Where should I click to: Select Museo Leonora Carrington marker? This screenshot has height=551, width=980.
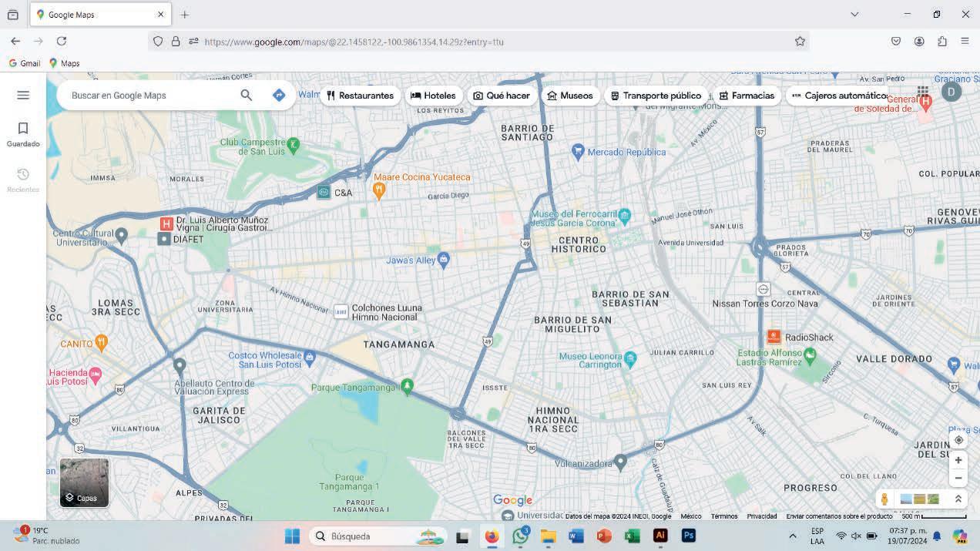631,358
